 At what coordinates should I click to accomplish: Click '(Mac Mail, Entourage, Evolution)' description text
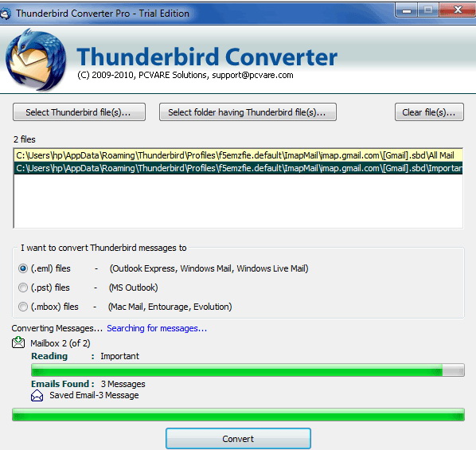tap(170, 307)
